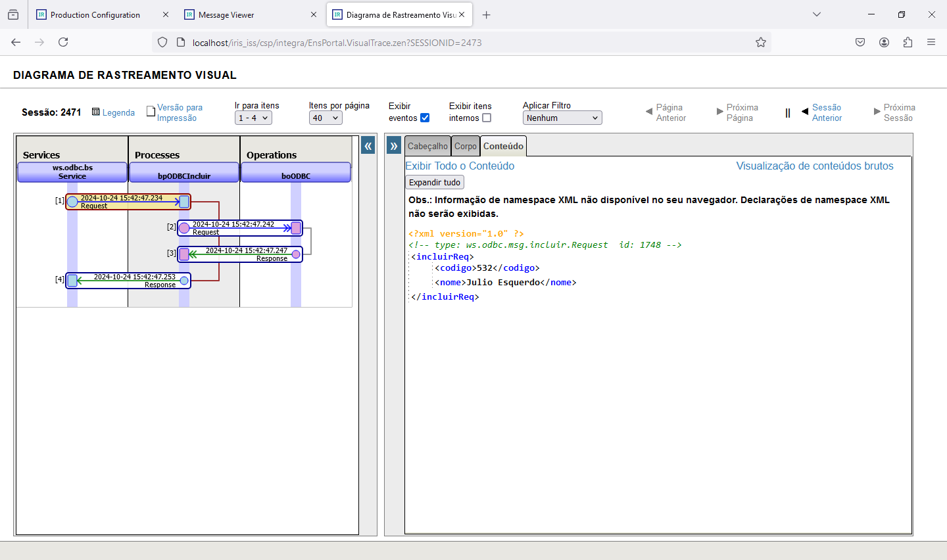Click the browser reload button
This screenshot has width=947, height=560.
pos(63,42)
